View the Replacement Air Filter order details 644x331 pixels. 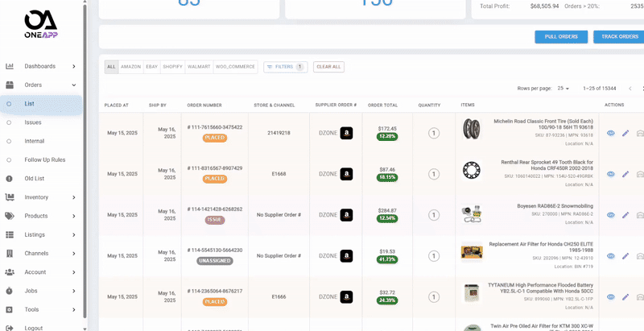click(x=611, y=256)
